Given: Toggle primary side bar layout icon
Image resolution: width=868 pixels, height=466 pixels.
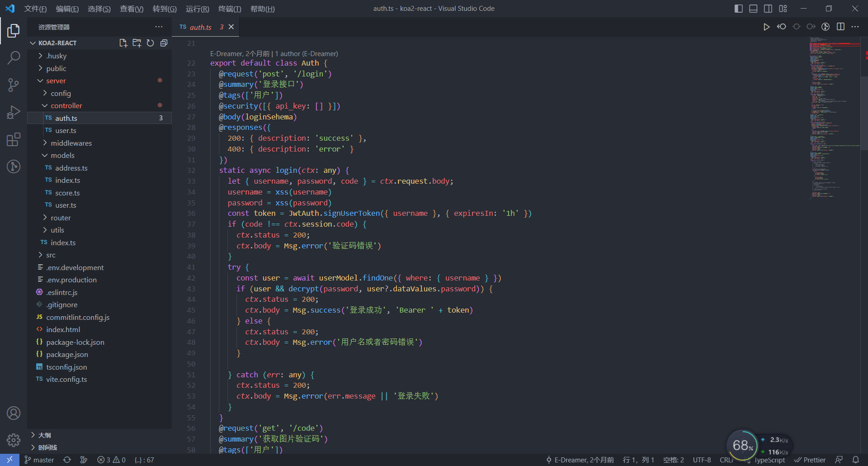Looking at the screenshot, I should pos(739,9).
